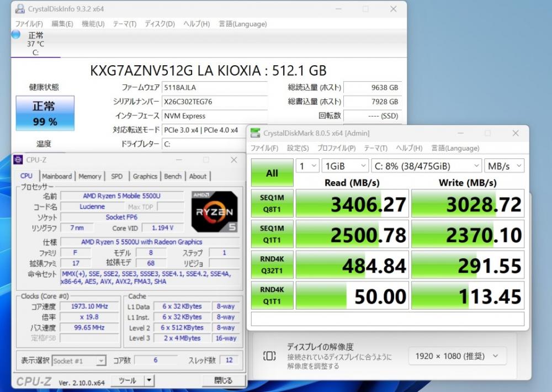Click the core speed value 1973.10 MHz

click(89, 306)
